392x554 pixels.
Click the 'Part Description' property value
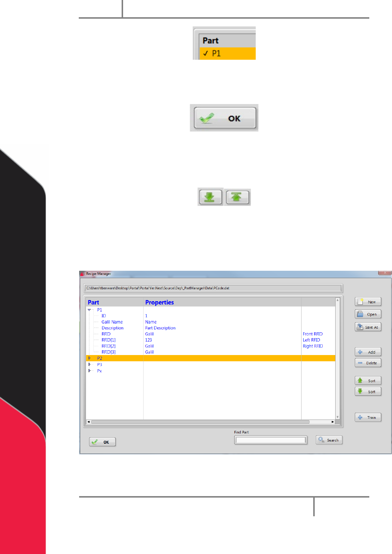tap(160, 328)
